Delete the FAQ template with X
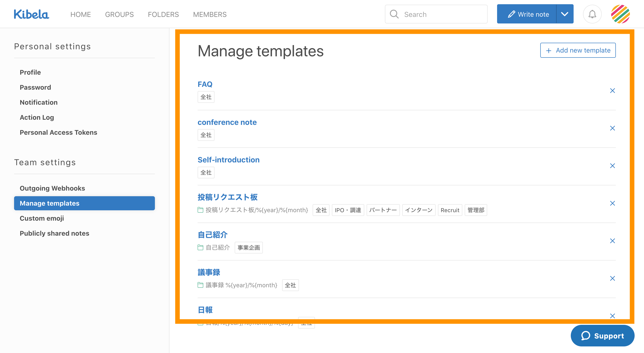This screenshot has width=644, height=353. tap(612, 91)
